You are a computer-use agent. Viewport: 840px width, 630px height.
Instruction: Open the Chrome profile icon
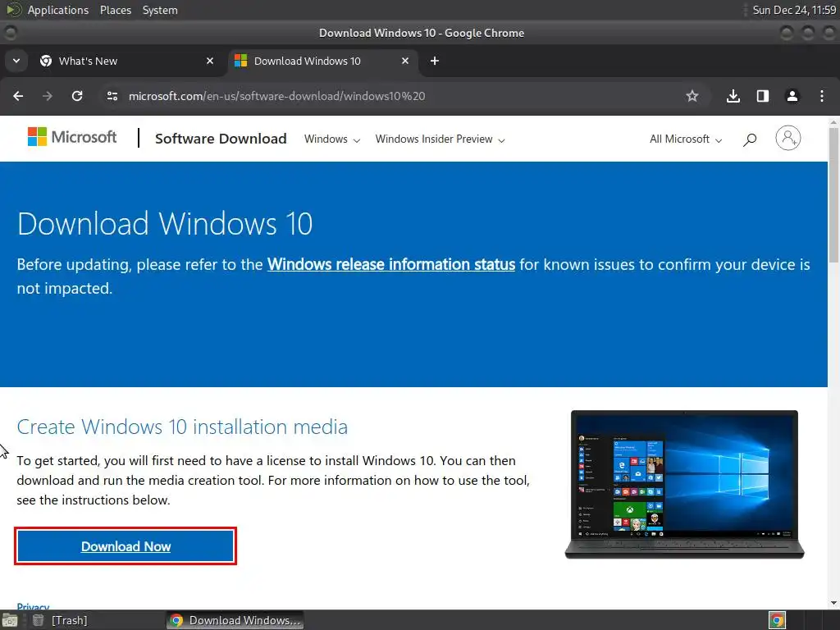click(x=792, y=96)
